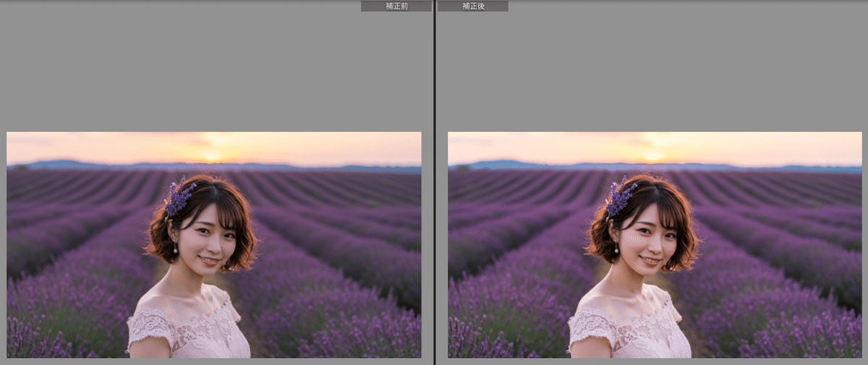
Task: Click the pearl earring in the before photo
Action: tap(176, 251)
